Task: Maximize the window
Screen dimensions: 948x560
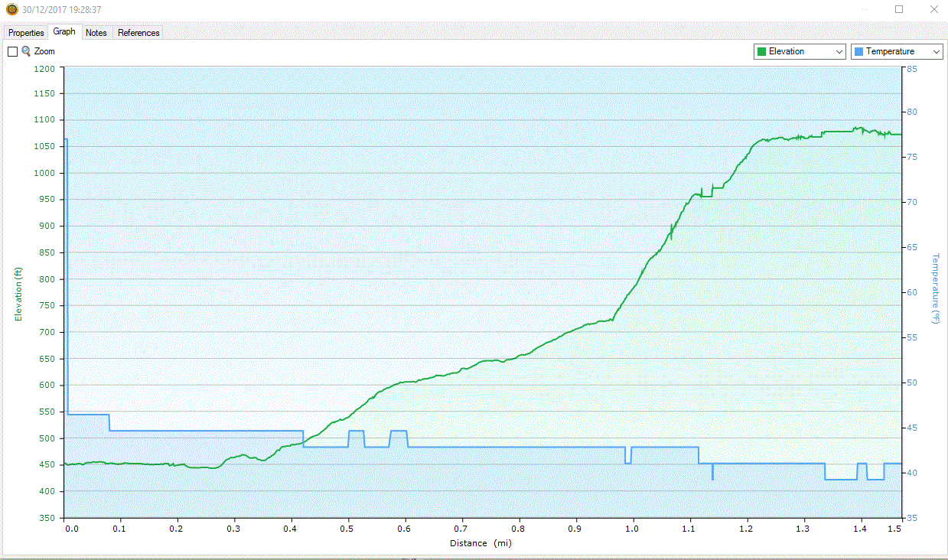Action: (899, 9)
